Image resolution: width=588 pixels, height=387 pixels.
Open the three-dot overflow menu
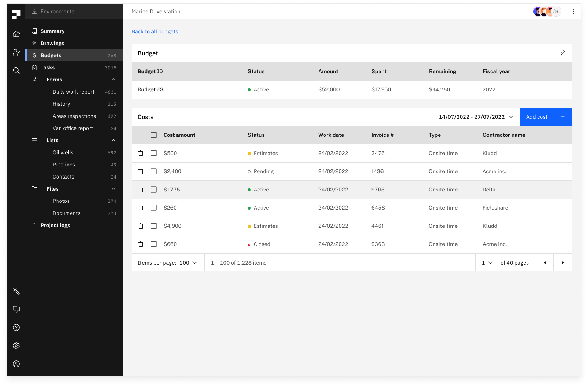573,11
